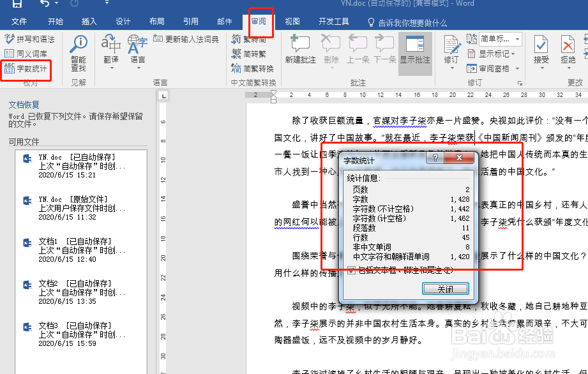Open the 布局 ribbon tab
The image size is (588, 374).
pyautogui.click(x=156, y=22)
